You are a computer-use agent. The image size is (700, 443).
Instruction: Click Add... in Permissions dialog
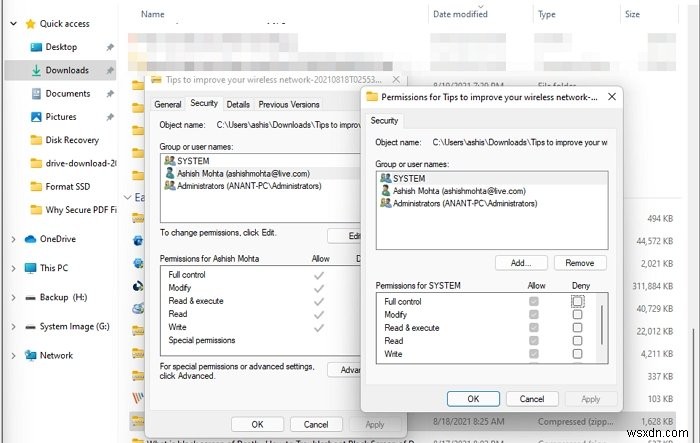[521, 263]
